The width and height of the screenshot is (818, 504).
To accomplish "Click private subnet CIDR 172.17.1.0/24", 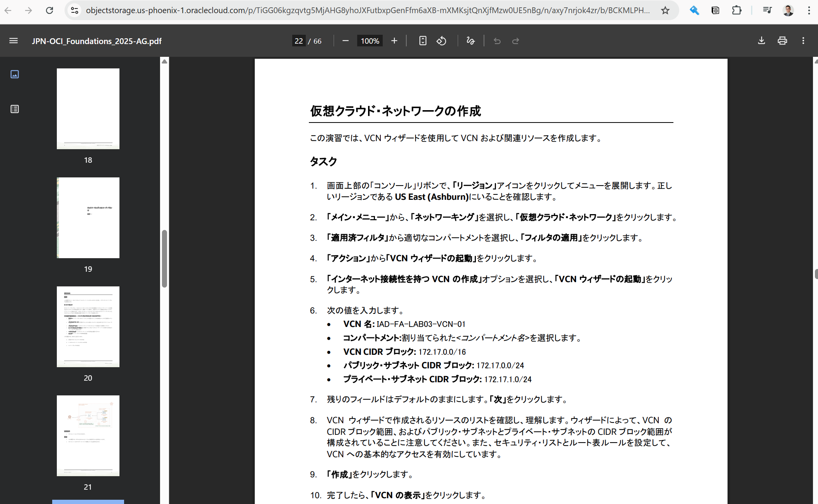I will pyautogui.click(x=508, y=379).
